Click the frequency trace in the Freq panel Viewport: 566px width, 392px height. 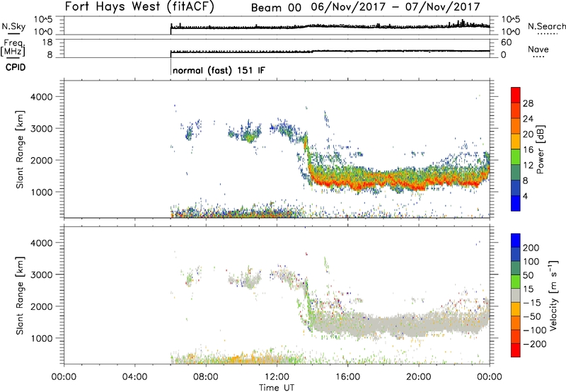click(x=330, y=52)
